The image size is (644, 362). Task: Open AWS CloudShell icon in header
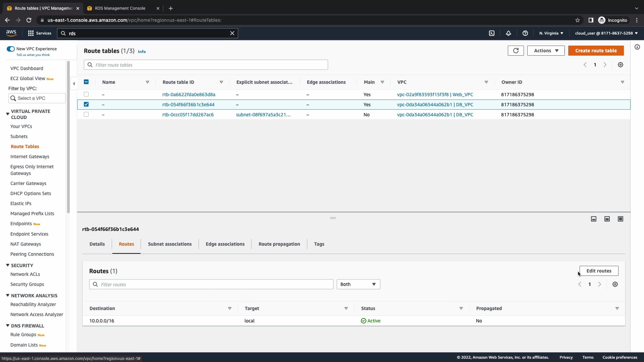[x=492, y=33]
